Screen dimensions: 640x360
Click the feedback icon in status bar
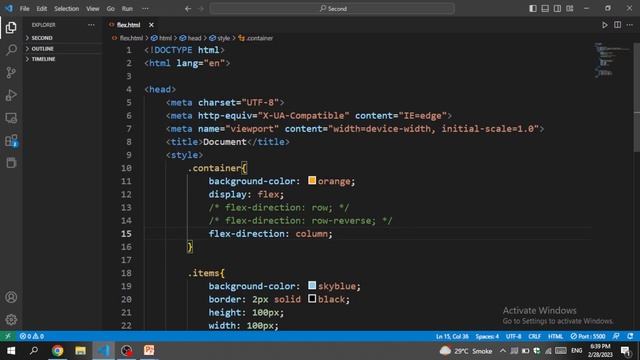point(616,336)
